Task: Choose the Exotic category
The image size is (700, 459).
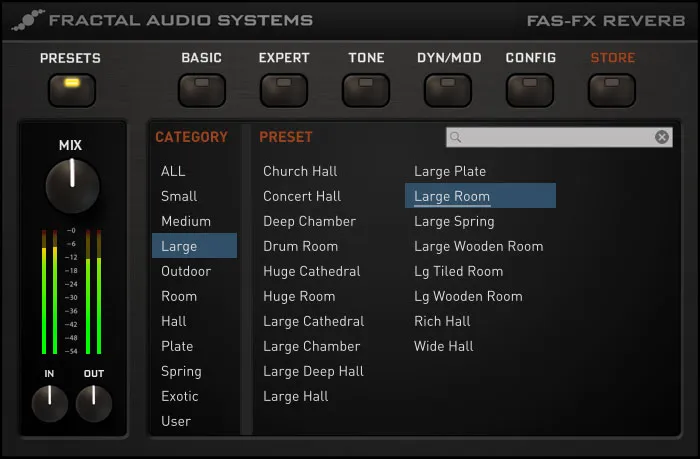Action: point(180,396)
